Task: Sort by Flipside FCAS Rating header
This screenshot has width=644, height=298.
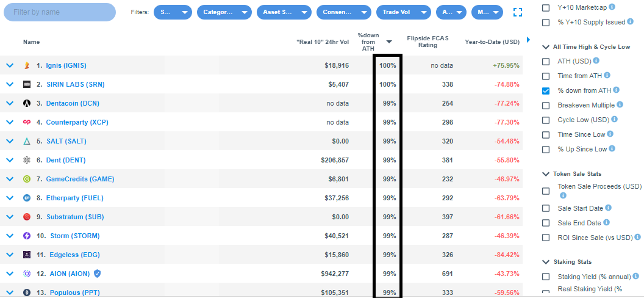Action: (428, 42)
